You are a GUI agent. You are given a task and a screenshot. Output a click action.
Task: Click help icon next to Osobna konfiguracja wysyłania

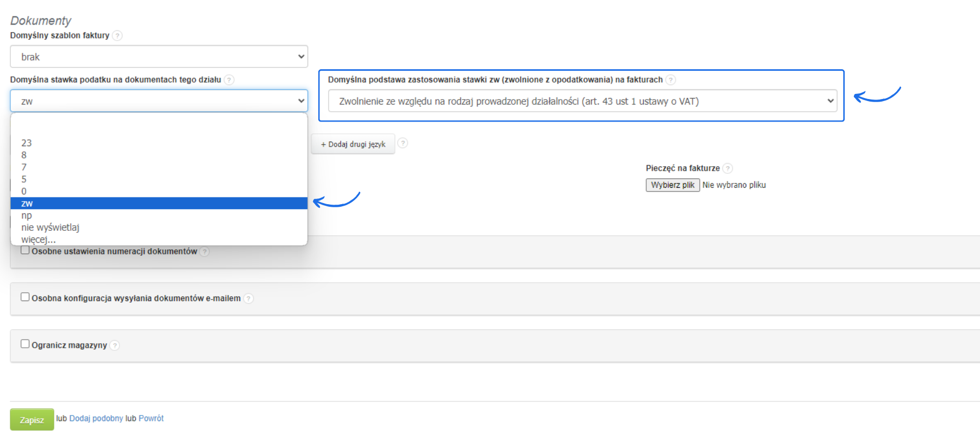pyautogui.click(x=248, y=298)
